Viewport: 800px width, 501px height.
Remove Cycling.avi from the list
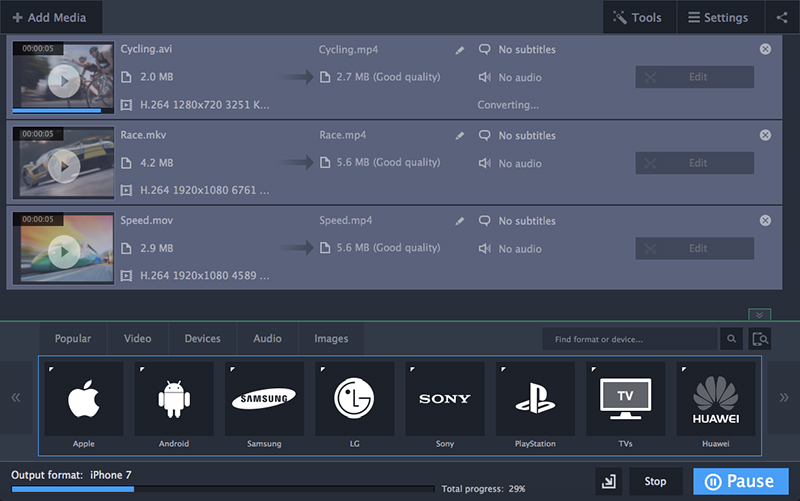[x=765, y=49]
